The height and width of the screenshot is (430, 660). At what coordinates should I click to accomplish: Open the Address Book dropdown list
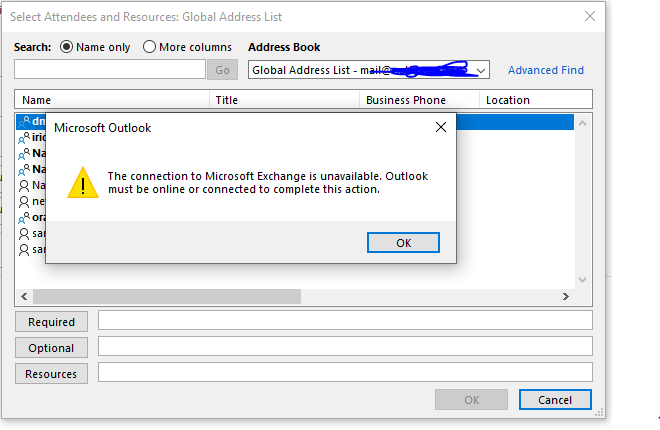coord(481,70)
